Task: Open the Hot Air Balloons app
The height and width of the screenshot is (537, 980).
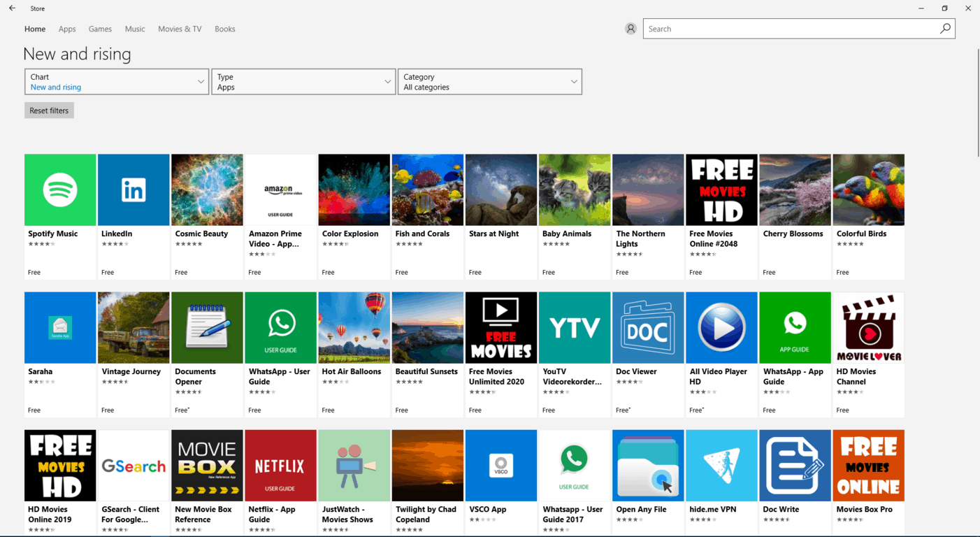Action: coord(354,355)
